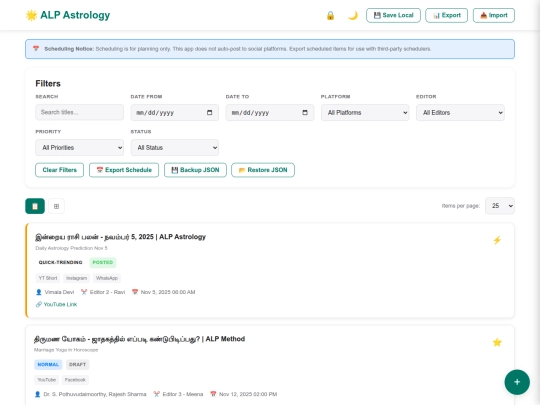Open the Export button in header

tap(446, 15)
